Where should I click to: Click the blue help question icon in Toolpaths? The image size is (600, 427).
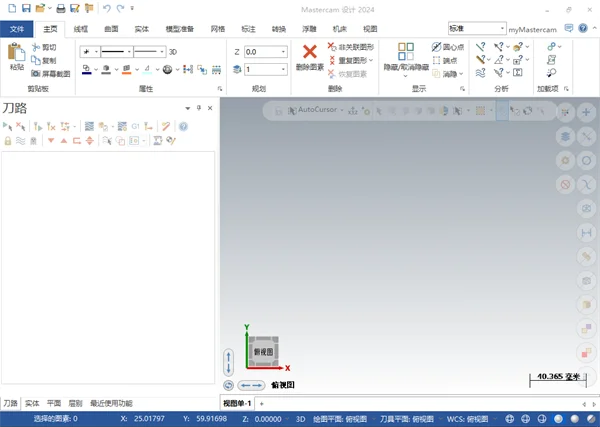coord(183,126)
